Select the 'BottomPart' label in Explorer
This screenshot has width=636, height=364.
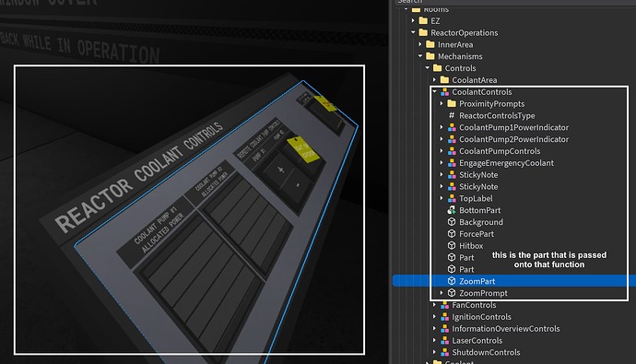click(480, 210)
